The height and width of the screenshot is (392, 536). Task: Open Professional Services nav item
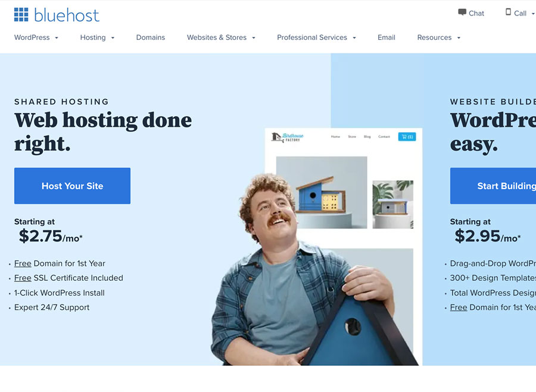[312, 37]
